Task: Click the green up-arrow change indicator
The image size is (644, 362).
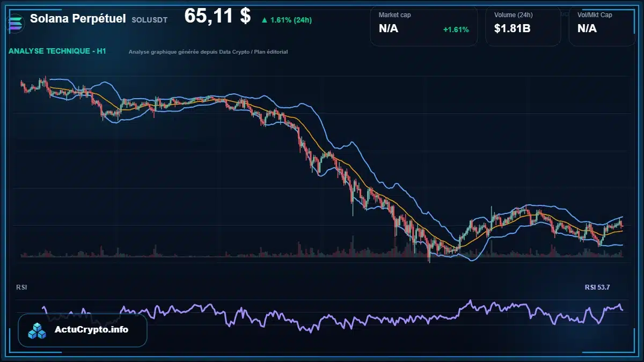Action: click(x=264, y=20)
